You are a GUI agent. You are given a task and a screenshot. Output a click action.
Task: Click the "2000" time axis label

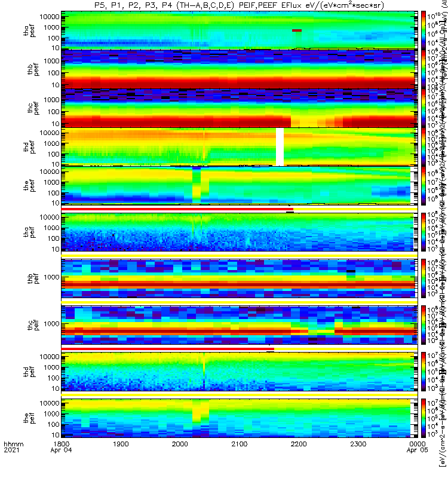pyautogui.click(x=180, y=444)
